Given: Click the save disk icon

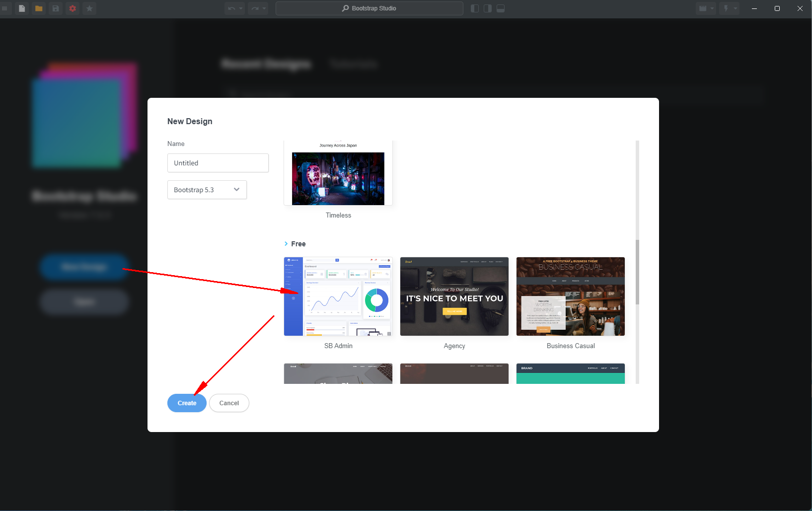Looking at the screenshot, I should (56, 8).
